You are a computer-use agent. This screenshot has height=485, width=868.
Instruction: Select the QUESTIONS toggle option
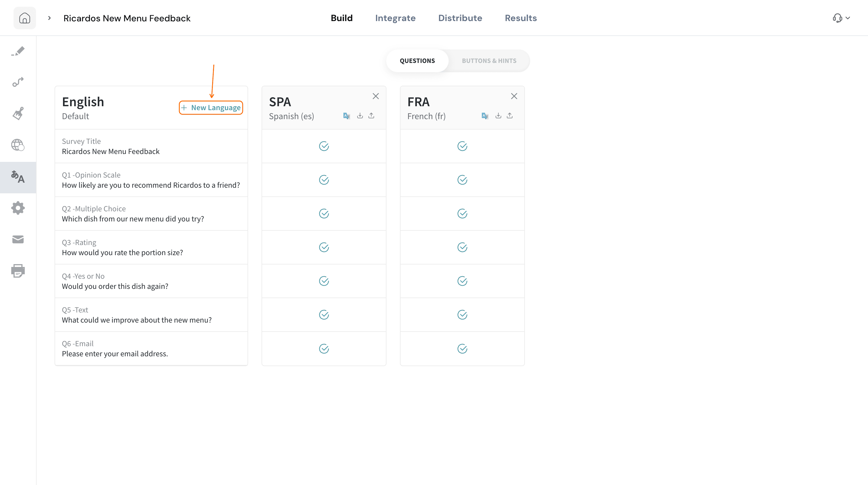pyautogui.click(x=417, y=61)
